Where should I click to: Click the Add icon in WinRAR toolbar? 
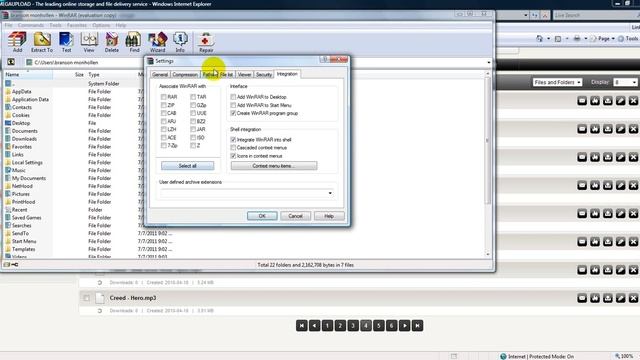(17, 42)
